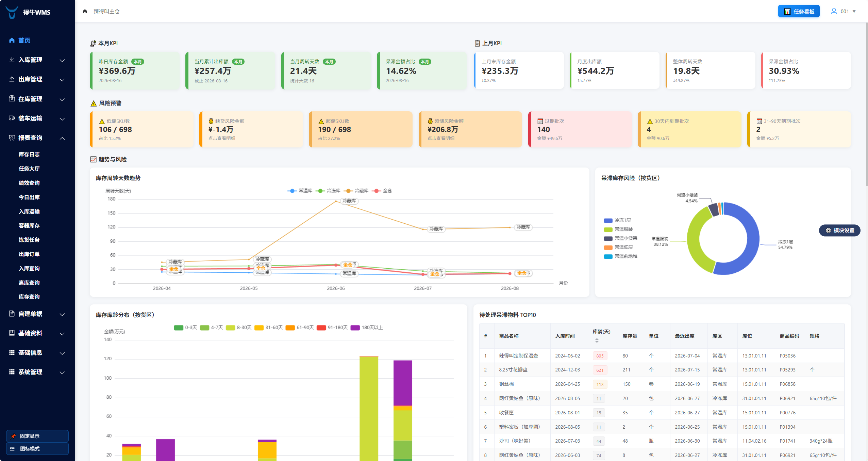Click the 在库管理 box icon in the sidebar
The image size is (868, 461).
pyautogui.click(x=12, y=98)
